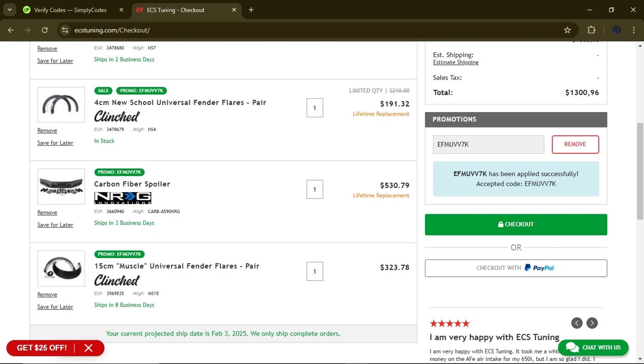The width and height of the screenshot is (644, 364).
Task: Open a new browser tab
Action: pos(251,10)
